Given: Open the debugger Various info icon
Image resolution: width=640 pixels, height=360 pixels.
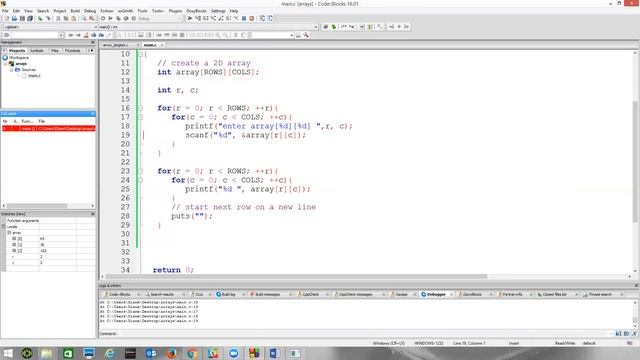Looking at the screenshot, I should [x=270, y=18].
